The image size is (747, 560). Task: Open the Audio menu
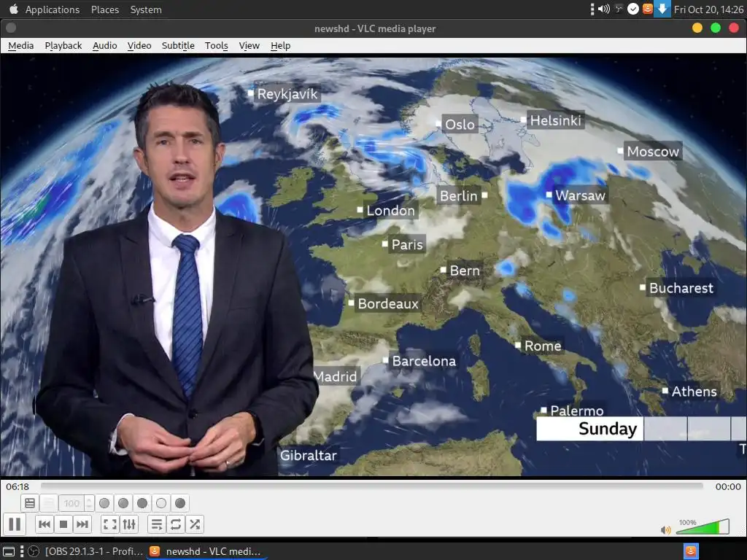click(x=105, y=46)
